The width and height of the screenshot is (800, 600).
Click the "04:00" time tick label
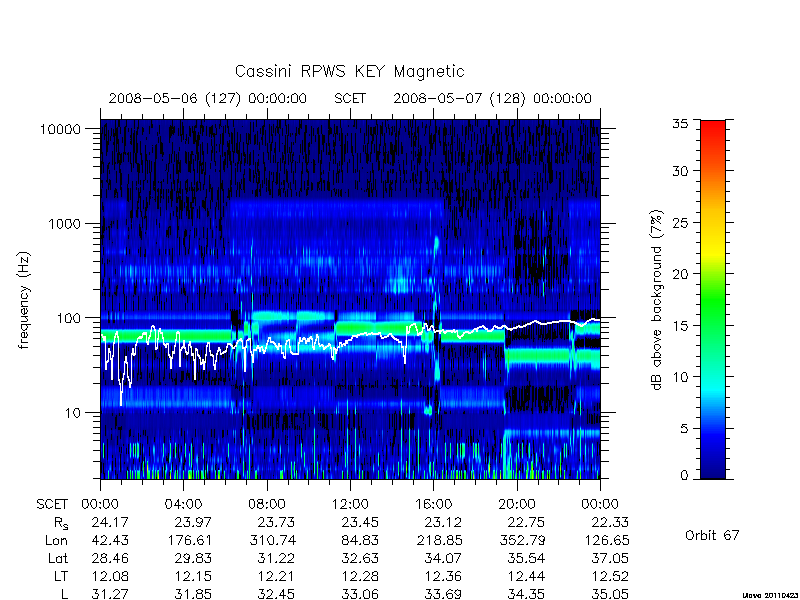click(183, 505)
